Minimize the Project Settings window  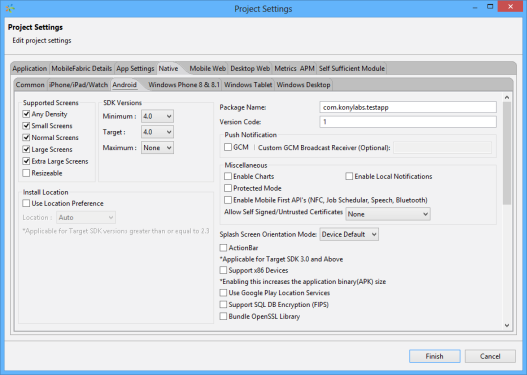(x=475, y=7)
